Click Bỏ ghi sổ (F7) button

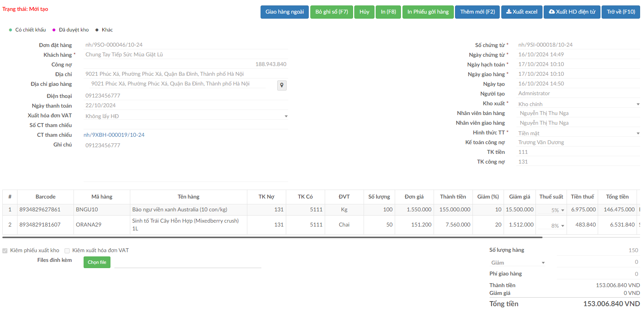click(331, 12)
